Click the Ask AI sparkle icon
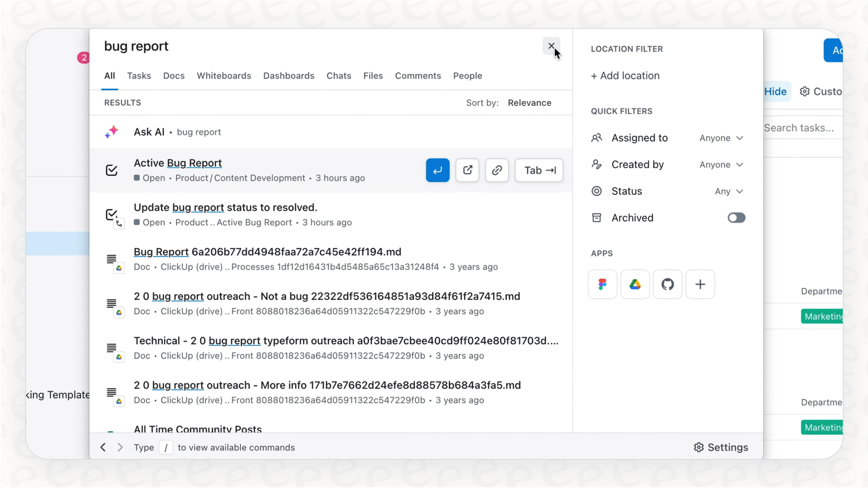868x488 pixels. point(112,132)
